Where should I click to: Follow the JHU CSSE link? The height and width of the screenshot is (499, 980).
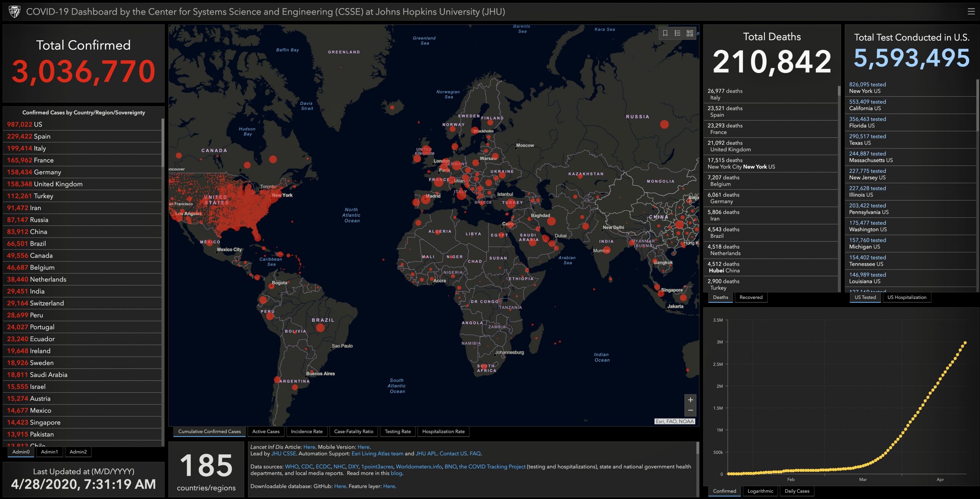click(283, 453)
